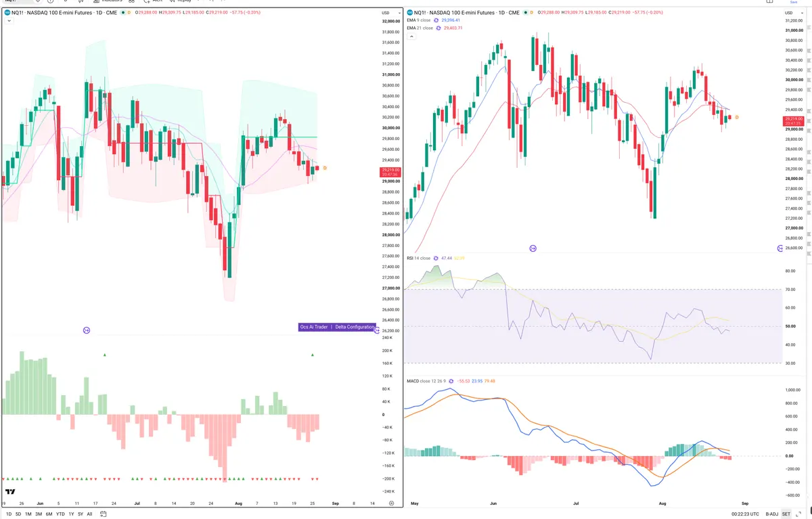Click the MACD close 12 26 9 legend
812x519 pixels.
pos(426,381)
